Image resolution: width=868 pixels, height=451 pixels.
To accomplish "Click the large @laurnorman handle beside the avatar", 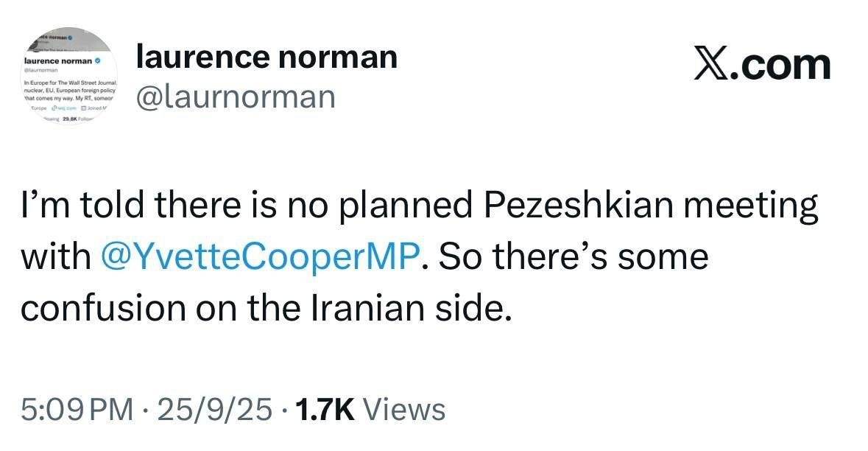I will 236,97.
